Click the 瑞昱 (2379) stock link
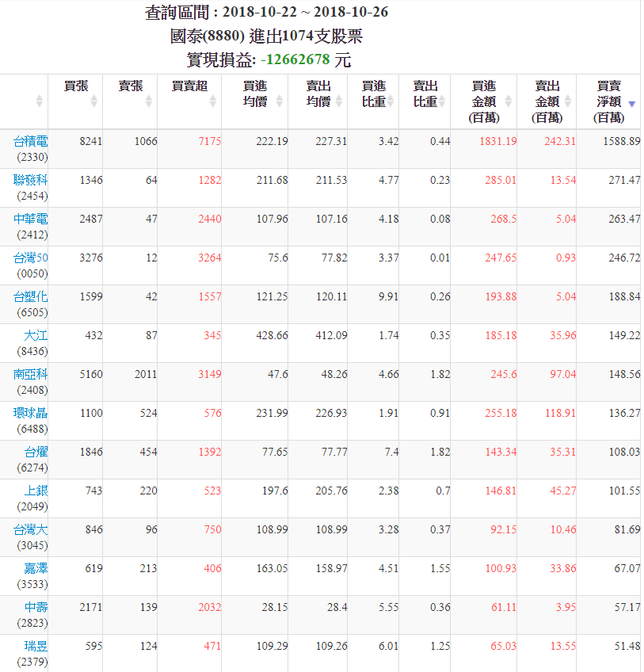Screen dimensions: 644x672 coord(36,646)
